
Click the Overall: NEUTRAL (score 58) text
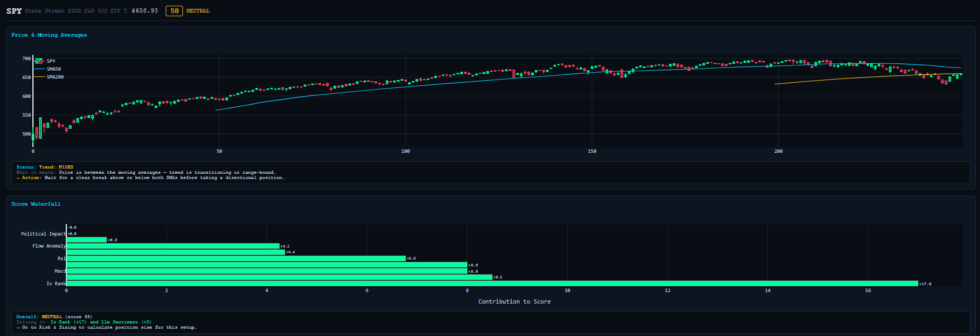pyautogui.click(x=54, y=317)
